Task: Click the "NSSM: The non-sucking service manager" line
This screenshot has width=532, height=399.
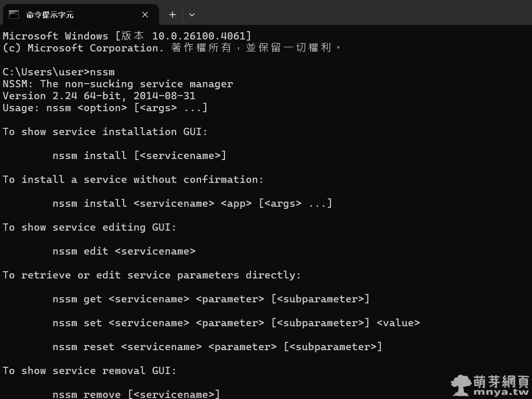Action: [x=118, y=84]
